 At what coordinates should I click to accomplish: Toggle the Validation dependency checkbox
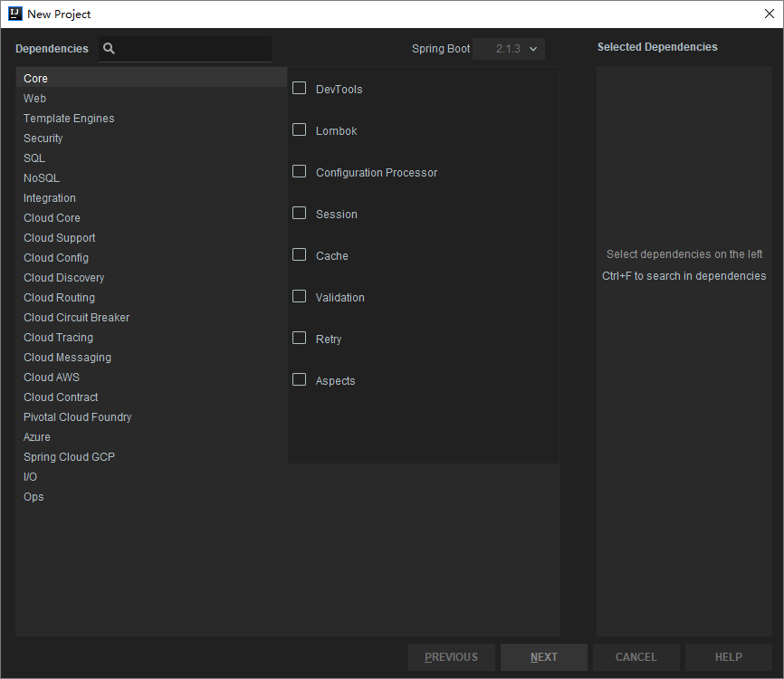[x=299, y=297]
